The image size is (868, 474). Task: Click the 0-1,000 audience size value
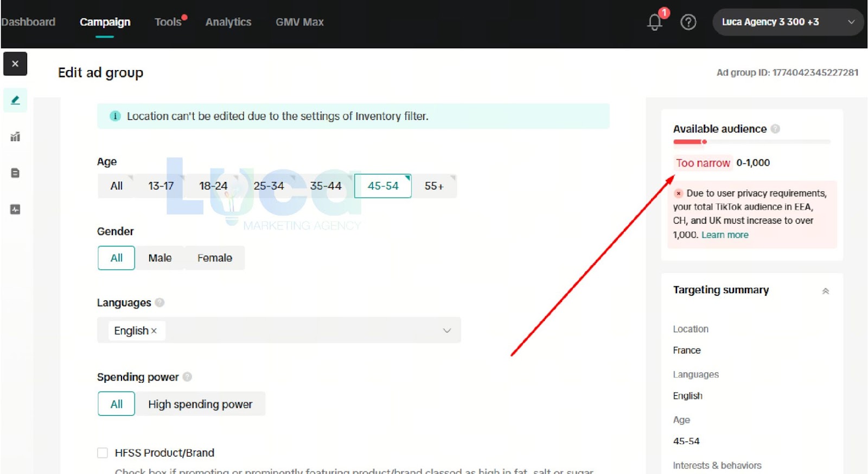[x=753, y=163]
